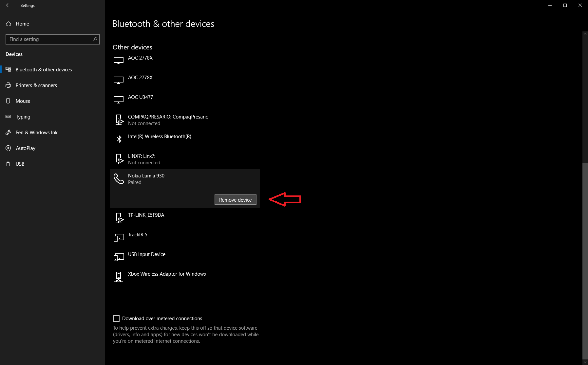The height and width of the screenshot is (365, 588).
Task: Select Intel(R) Wireless Bluetooth(R) entry
Action: [x=185, y=139]
